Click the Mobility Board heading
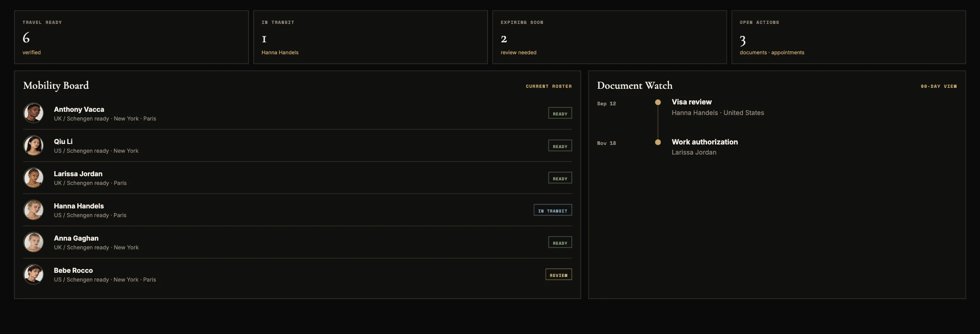The height and width of the screenshot is (334, 980). point(56,86)
